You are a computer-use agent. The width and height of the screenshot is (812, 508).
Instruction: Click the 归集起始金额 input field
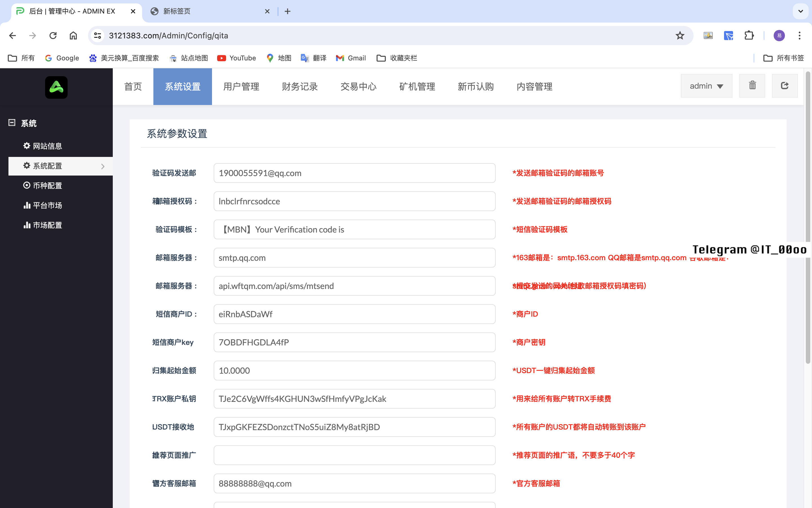[354, 371]
